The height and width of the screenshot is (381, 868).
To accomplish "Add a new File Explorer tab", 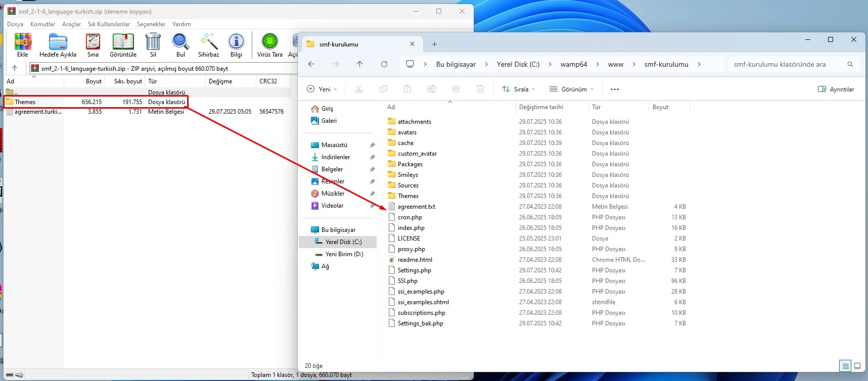I will (x=434, y=44).
